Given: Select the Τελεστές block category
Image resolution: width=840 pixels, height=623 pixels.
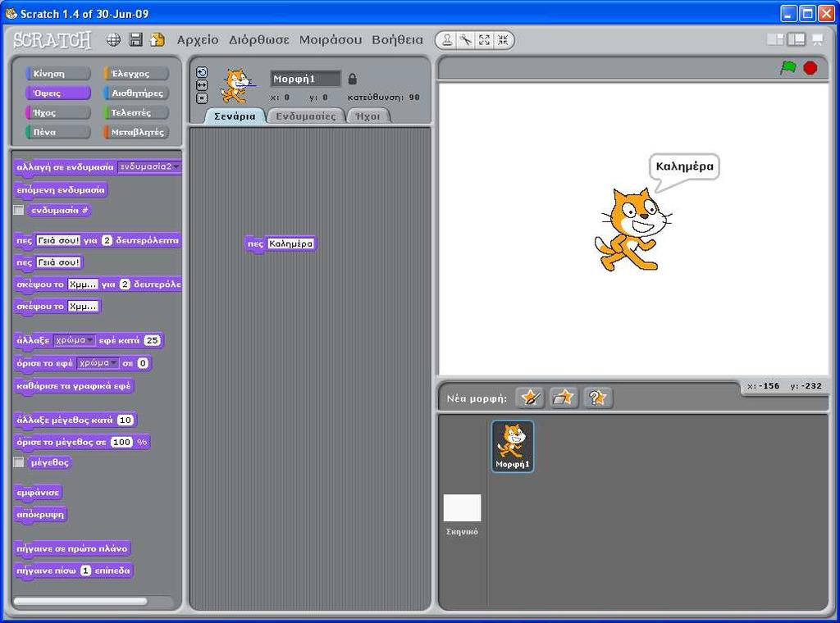Looking at the screenshot, I should click(x=136, y=112).
